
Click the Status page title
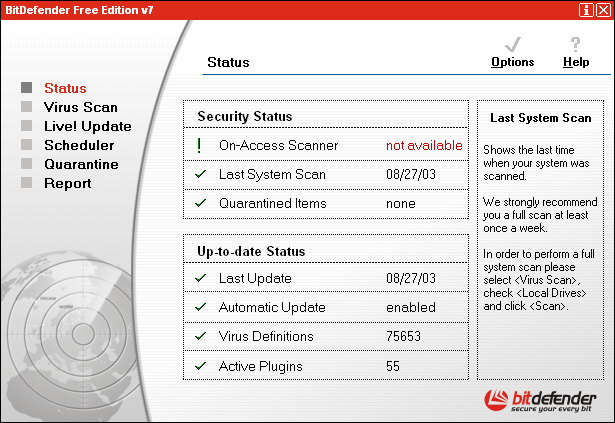point(228,62)
